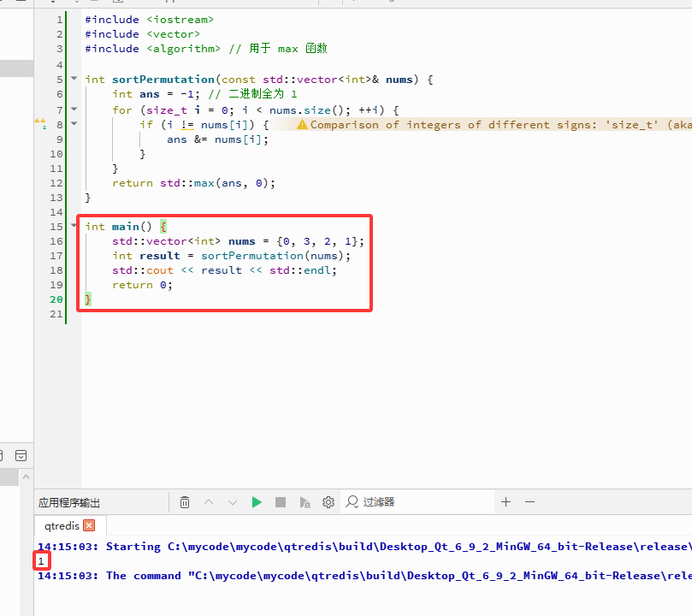Collapse the sortPermutation function at line 5
Image resolution: width=692 pixels, height=616 pixels.
coord(74,79)
